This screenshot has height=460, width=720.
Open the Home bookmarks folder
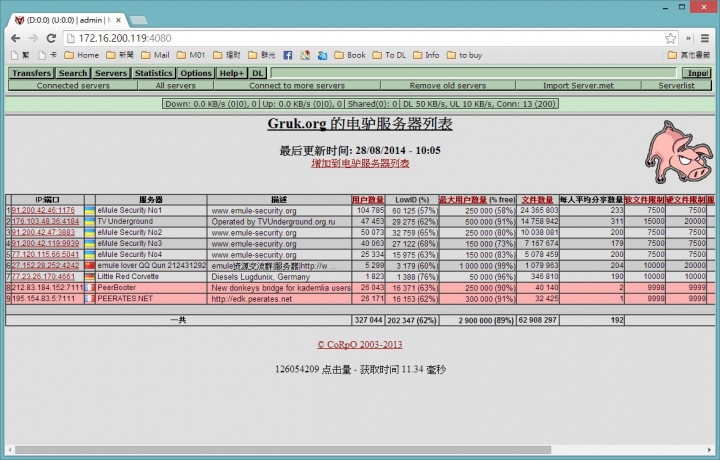pyautogui.click(x=81, y=55)
